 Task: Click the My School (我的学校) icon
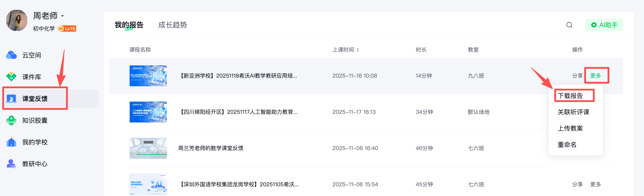coord(11,142)
